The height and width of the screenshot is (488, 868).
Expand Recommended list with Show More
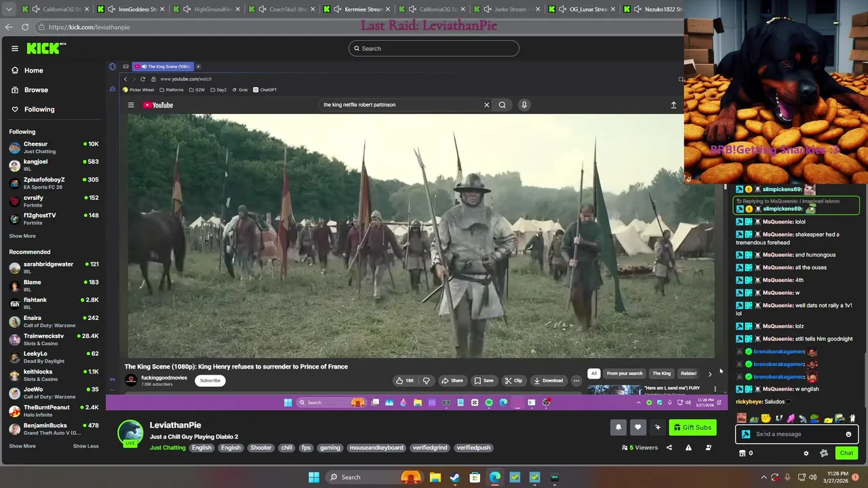click(22, 446)
